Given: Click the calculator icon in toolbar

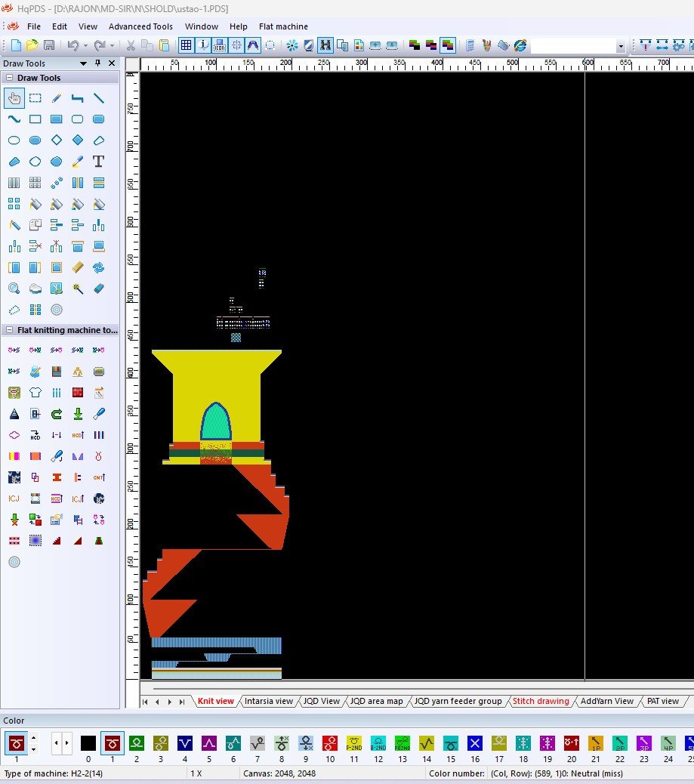Looking at the screenshot, I should (x=470, y=45).
